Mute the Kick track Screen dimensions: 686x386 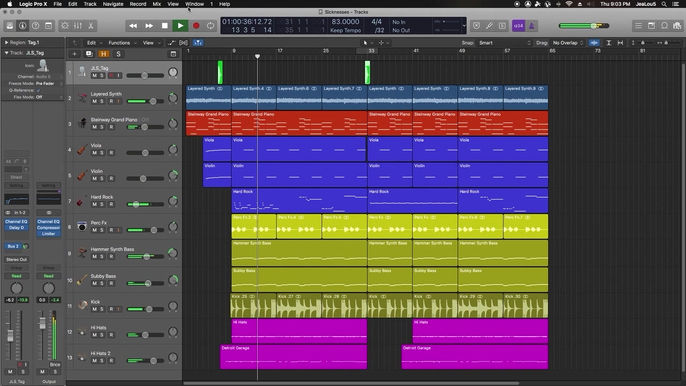[94, 309]
